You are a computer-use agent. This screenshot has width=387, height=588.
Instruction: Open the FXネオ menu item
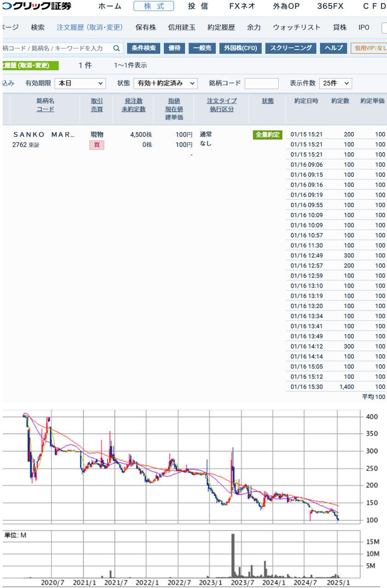click(x=242, y=6)
